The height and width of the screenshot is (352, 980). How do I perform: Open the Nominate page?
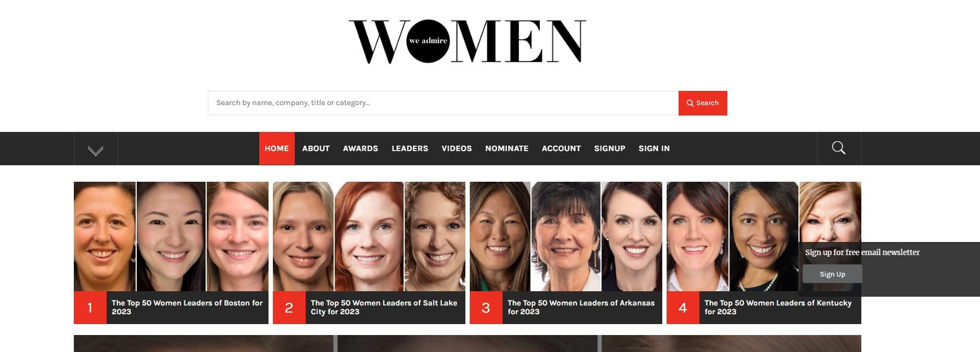(x=507, y=148)
